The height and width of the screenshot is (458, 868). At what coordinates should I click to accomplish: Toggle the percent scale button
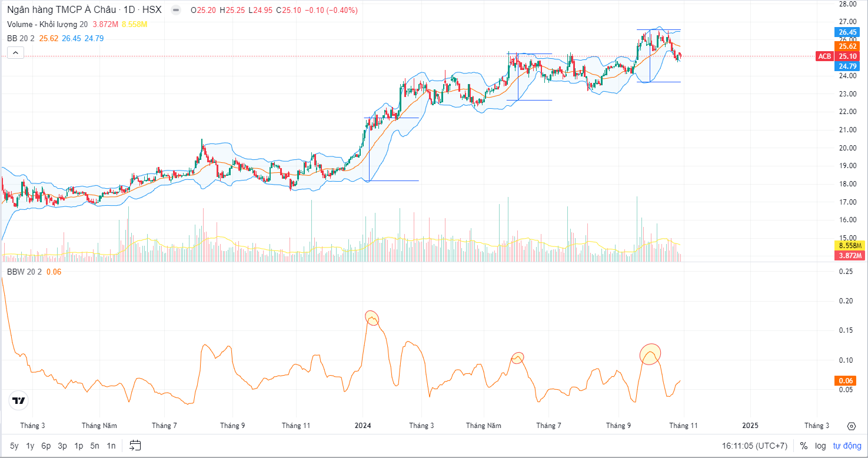[804, 446]
